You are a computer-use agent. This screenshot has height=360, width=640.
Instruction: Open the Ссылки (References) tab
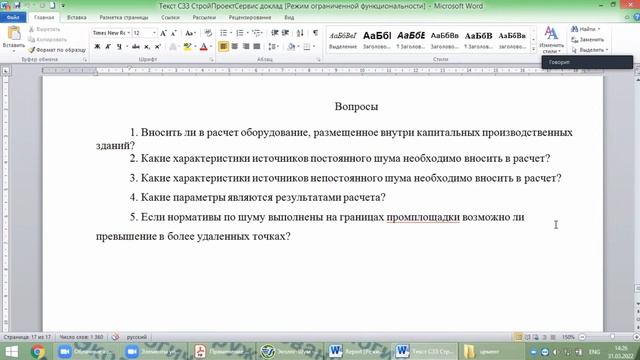coord(170,18)
